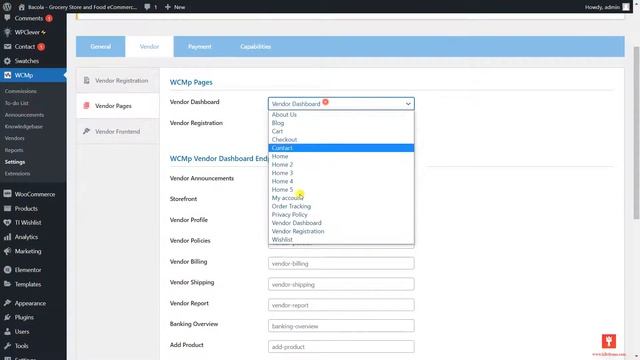Switch to the Payment tab

point(200,47)
